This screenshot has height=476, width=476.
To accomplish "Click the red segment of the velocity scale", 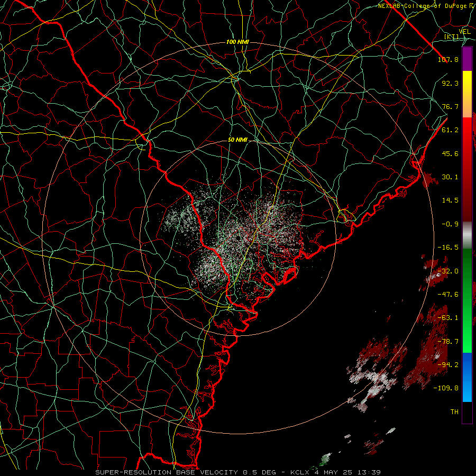I will 467,169.
